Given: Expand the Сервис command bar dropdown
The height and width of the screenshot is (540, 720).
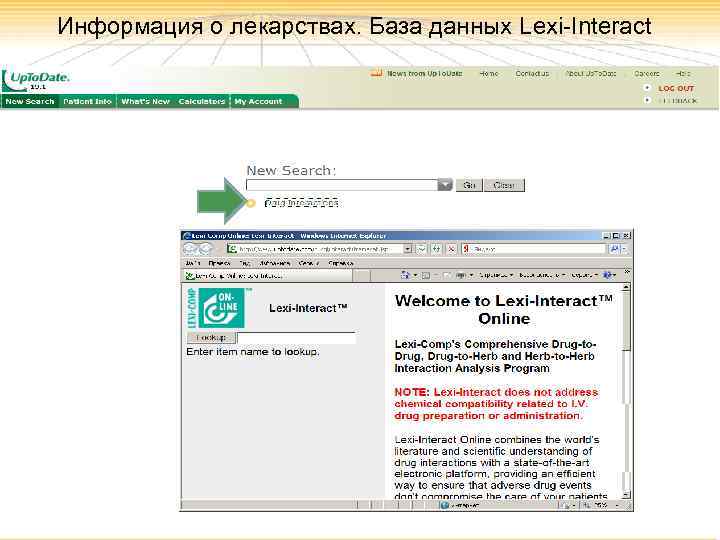Looking at the screenshot, I should click(584, 275).
